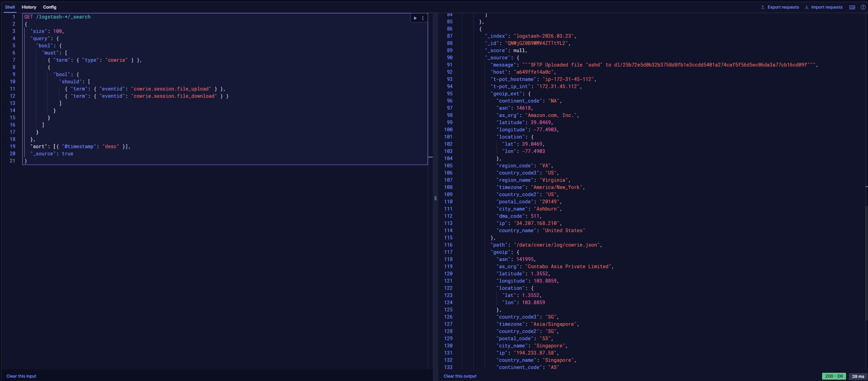Collapse the _source object at line 90
Image resolution: width=868 pixels, height=381 pixels.
(458, 58)
